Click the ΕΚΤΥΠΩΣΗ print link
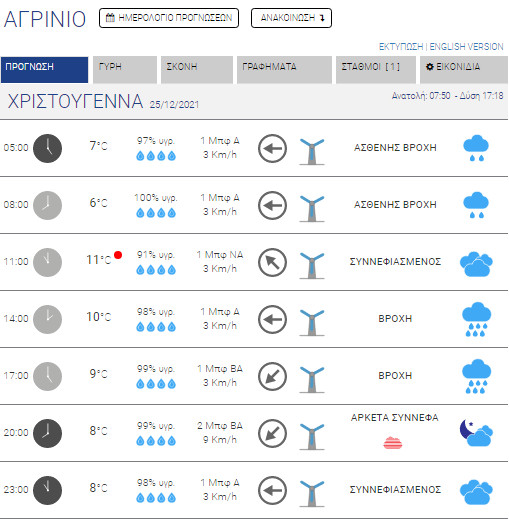This screenshot has width=509, height=519. tap(401, 47)
